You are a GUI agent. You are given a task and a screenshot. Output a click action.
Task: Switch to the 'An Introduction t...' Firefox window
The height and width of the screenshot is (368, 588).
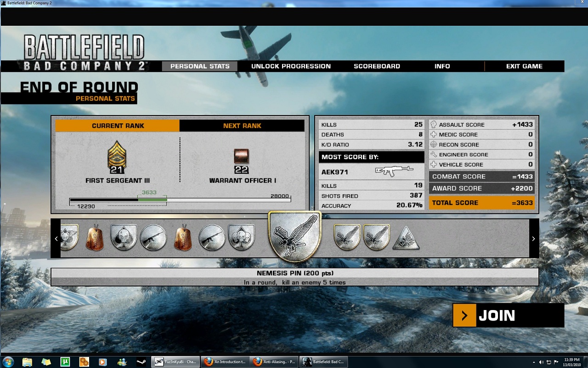[225, 362]
